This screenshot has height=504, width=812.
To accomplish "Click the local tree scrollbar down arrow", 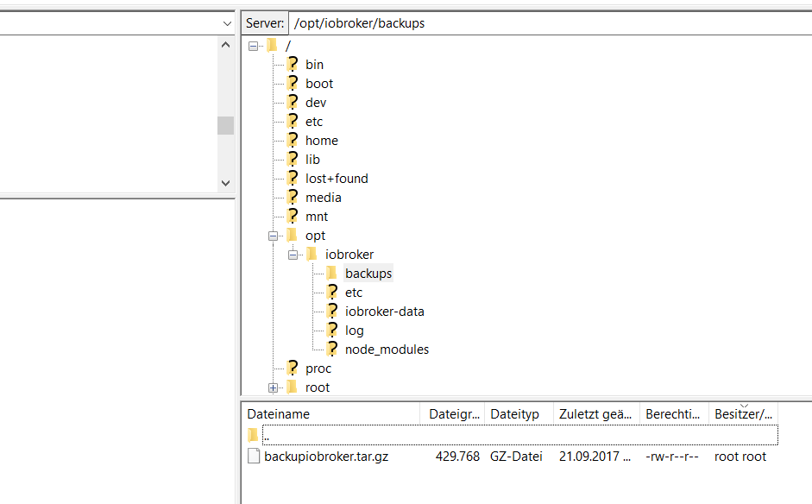I will [x=225, y=183].
